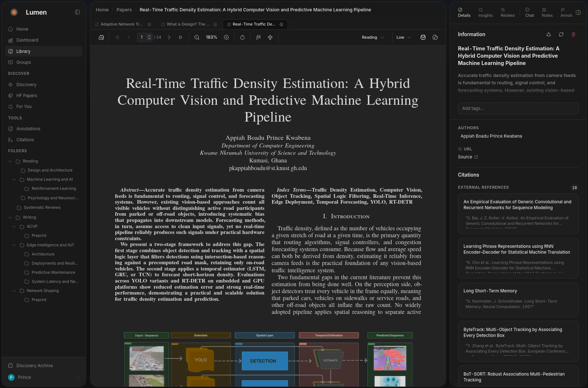Go to Papers in the breadcrumb

[124, 10]
